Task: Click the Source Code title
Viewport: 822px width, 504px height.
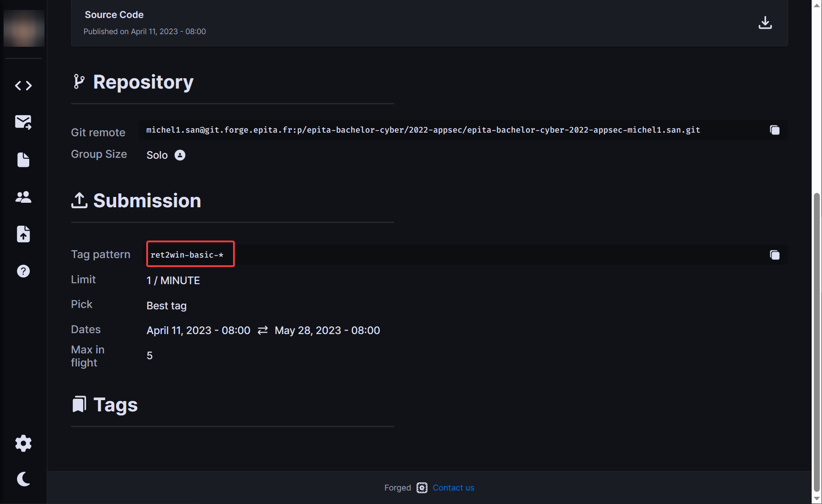Action: click(114, 15)
